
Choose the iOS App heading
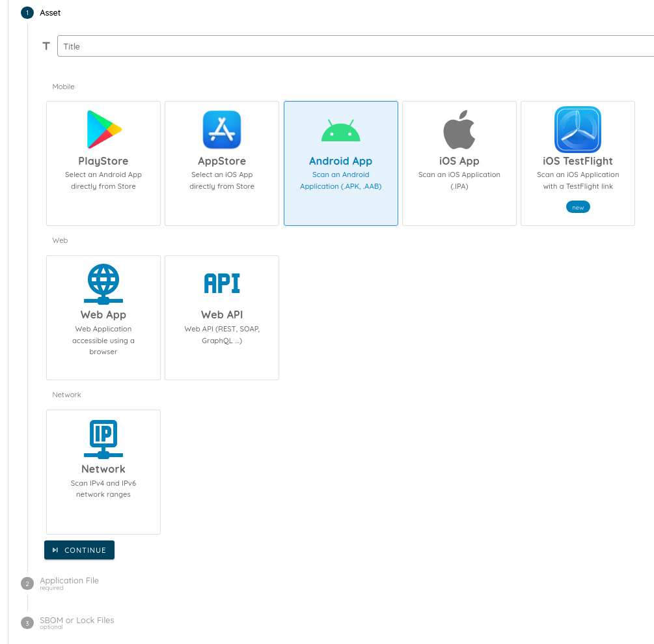click(x=459, y=161)
